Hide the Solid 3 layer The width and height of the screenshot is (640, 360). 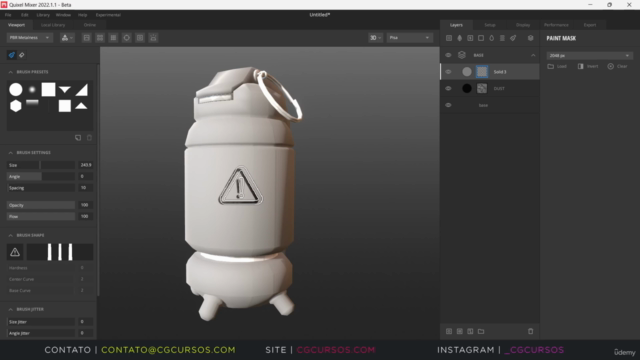click(448, 72)
